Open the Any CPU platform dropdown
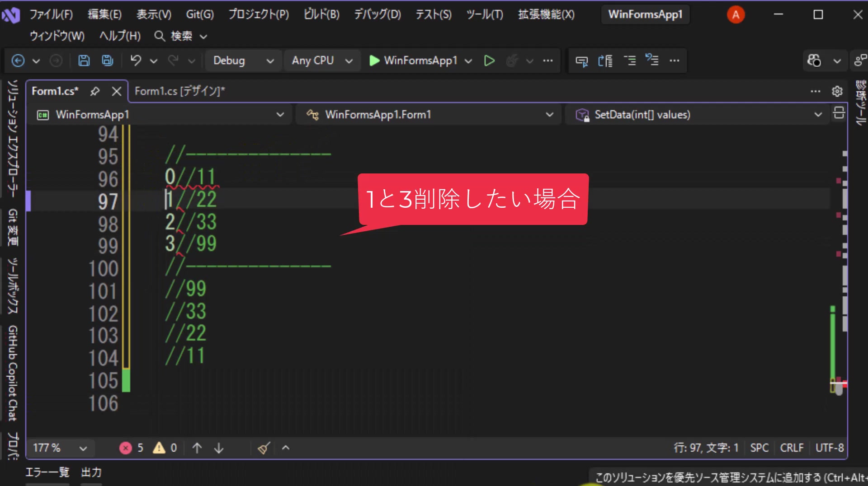 click(x=322, y=61)
